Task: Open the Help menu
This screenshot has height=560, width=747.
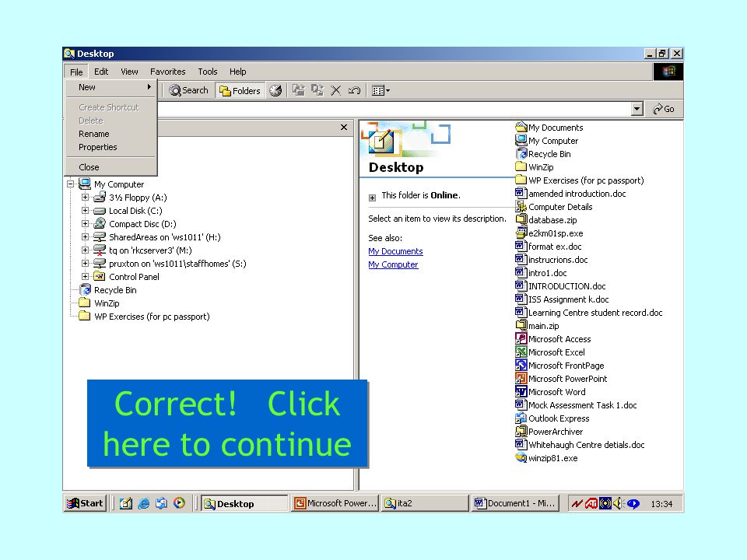Action: (238, 72)
